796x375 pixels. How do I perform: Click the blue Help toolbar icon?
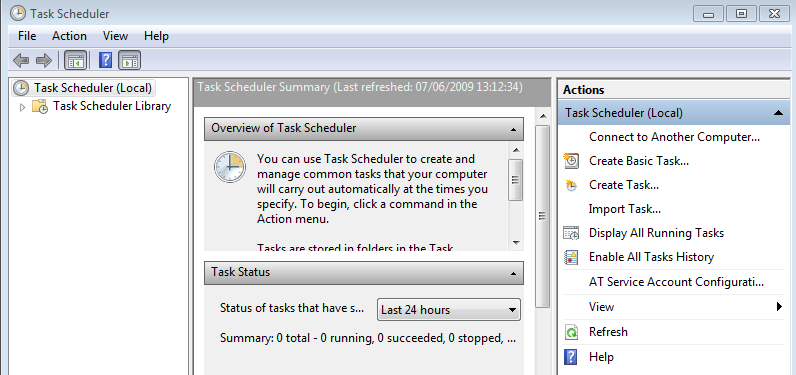[x=105, y=61]
